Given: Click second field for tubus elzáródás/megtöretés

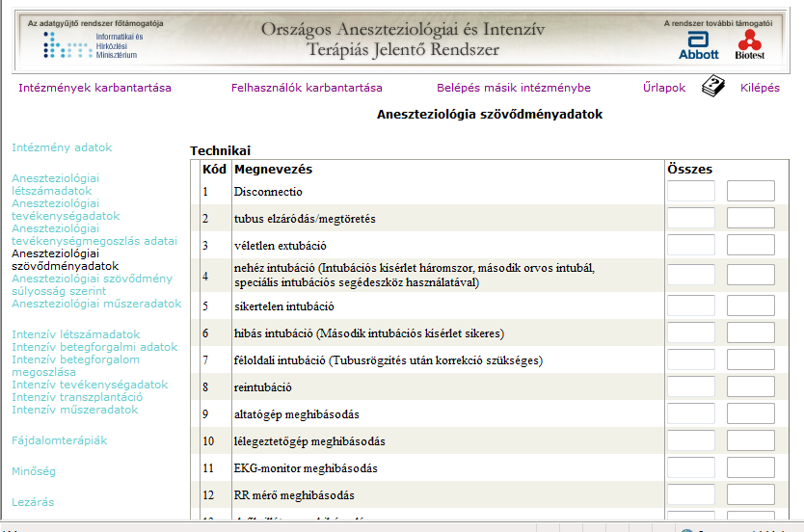Looking at the screenshot, I should (x=751, y=218).
